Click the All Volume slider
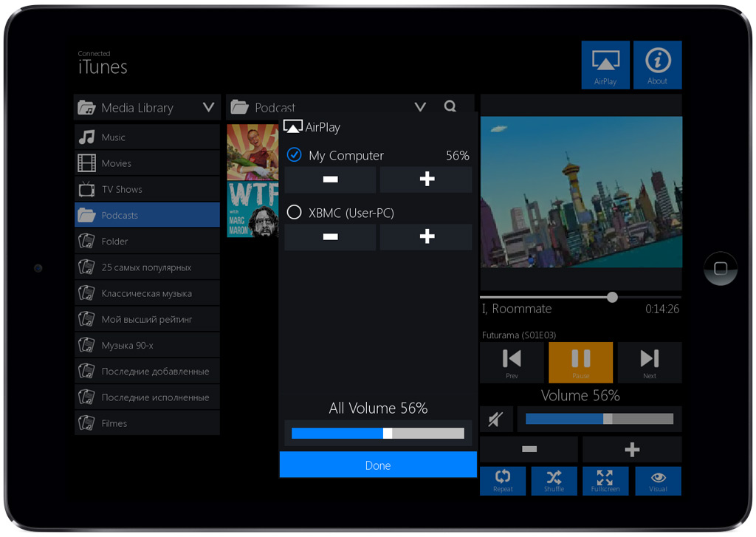756x537 pixels. coord(378,434)
